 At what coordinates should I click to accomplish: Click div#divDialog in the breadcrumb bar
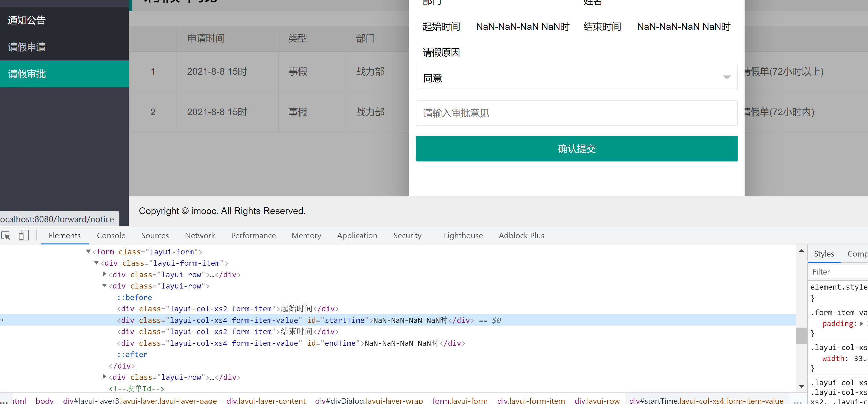click(x=369, y=400)
